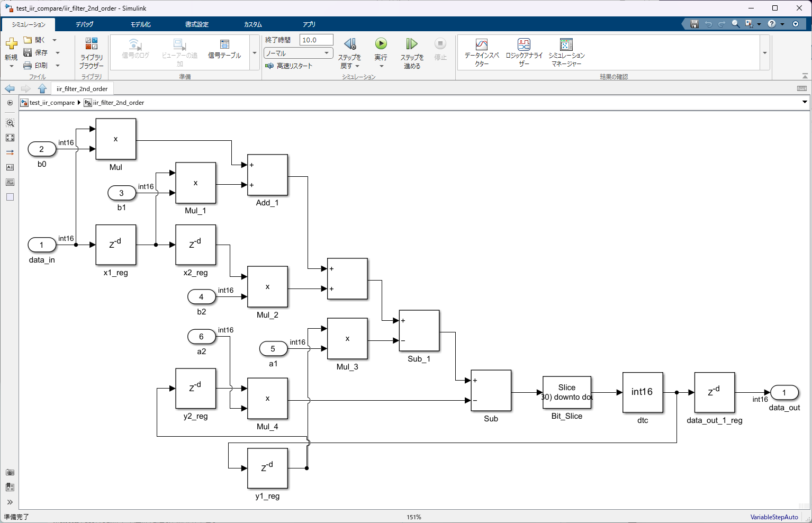Viewport: 812px width, 523px height.
Task: Open the Library Browser
Action: 92,52
